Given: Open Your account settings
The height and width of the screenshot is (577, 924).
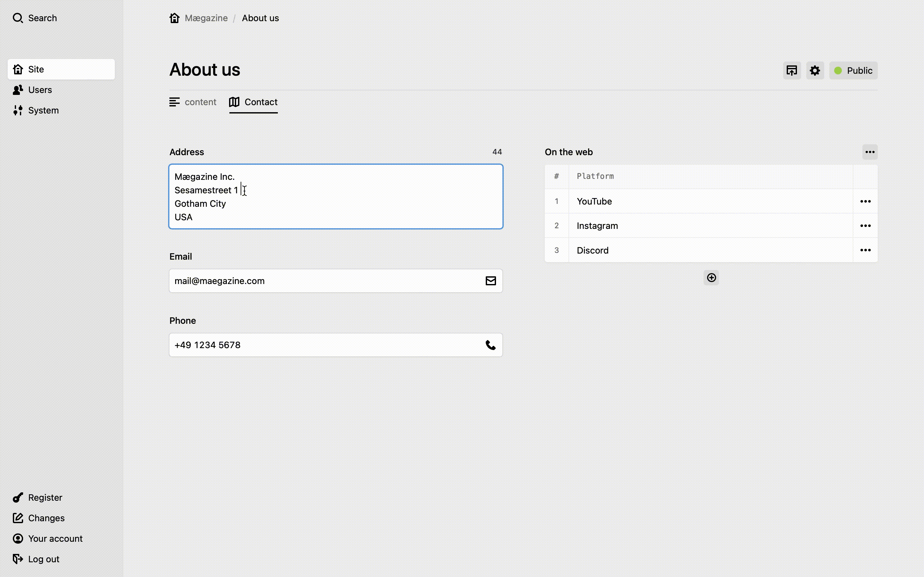Looking at the screenshot, I should 56,539.
